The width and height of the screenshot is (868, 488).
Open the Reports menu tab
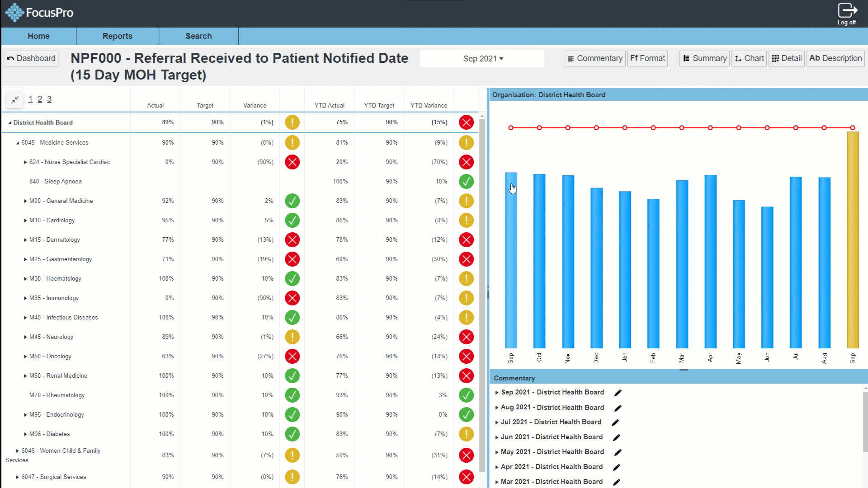coord(117,36)
